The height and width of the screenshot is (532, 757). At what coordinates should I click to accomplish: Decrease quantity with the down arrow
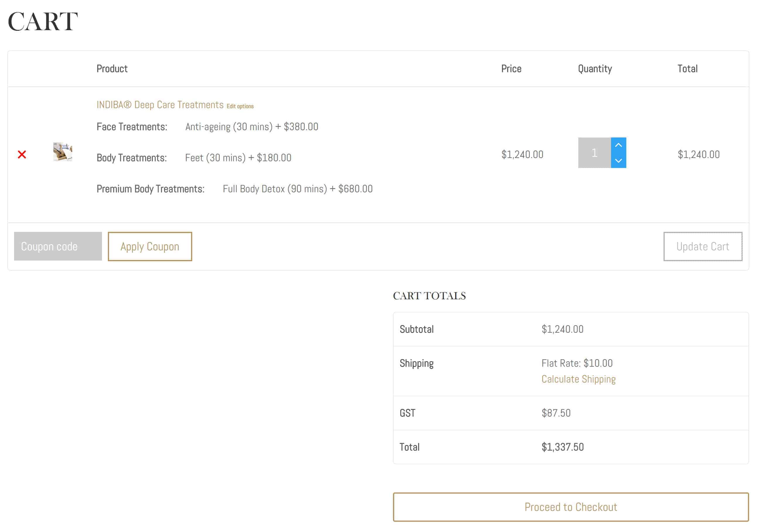click(x=618, y=161)
